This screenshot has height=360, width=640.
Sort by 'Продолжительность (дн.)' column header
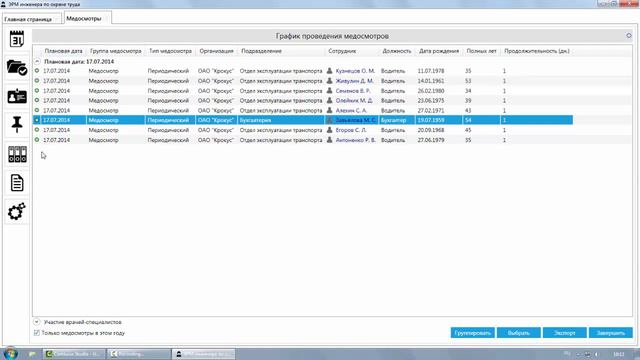pyautogui.click(x=537, y=51)
